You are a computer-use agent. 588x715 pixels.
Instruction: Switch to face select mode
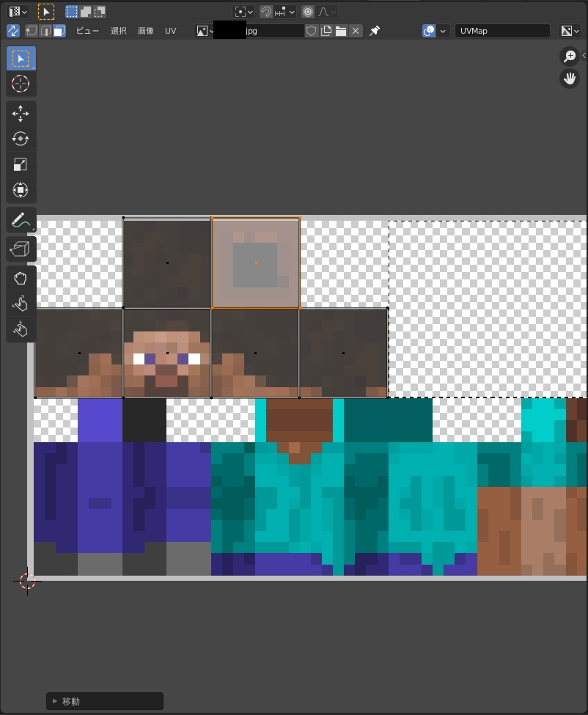tap(59, 31)
